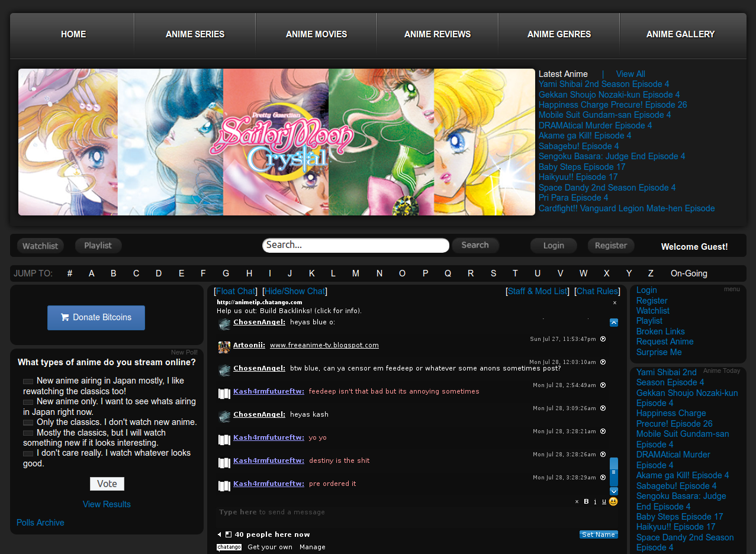Toggle bold text formatting in chat

(x=586, y=501)
